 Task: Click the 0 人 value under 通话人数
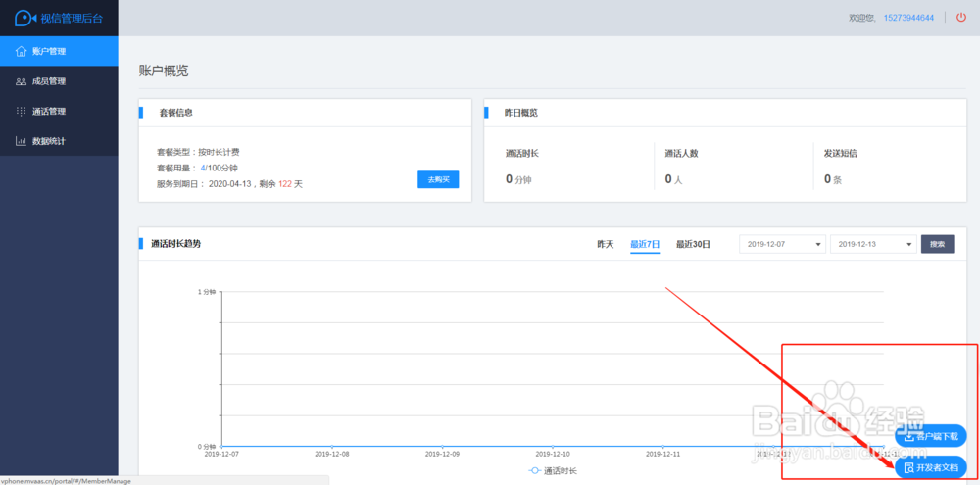[674, 180]
